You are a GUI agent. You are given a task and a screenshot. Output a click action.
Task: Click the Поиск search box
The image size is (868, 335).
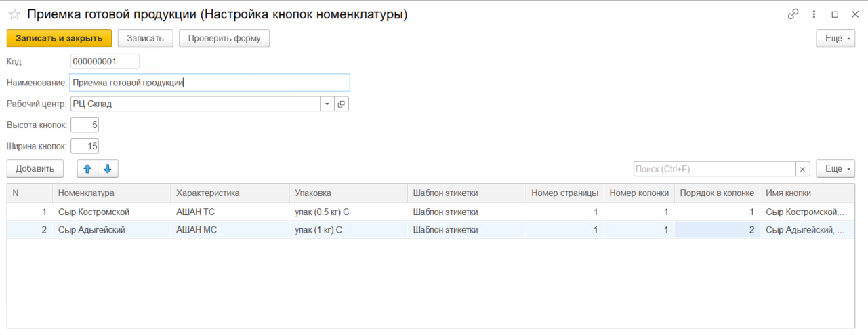click(714, 169)
